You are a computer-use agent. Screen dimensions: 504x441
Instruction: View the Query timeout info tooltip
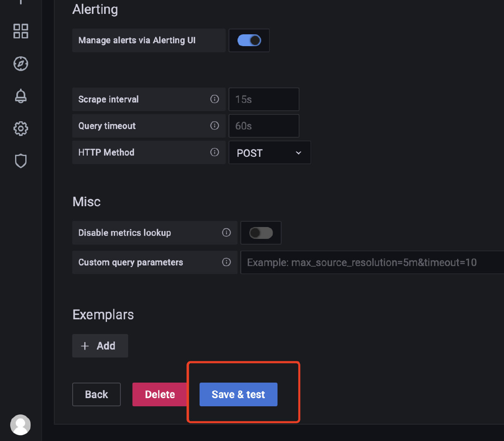point(215,126)
